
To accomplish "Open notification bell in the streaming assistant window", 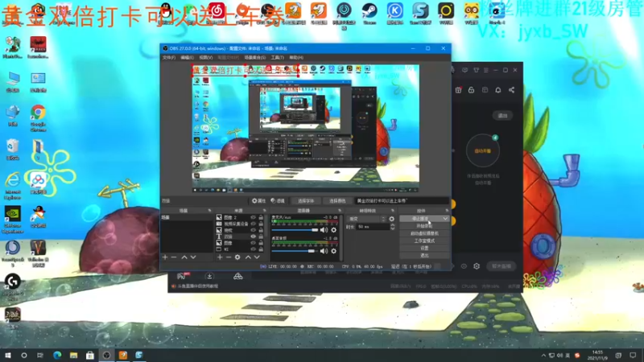I will tap(497, 90).
